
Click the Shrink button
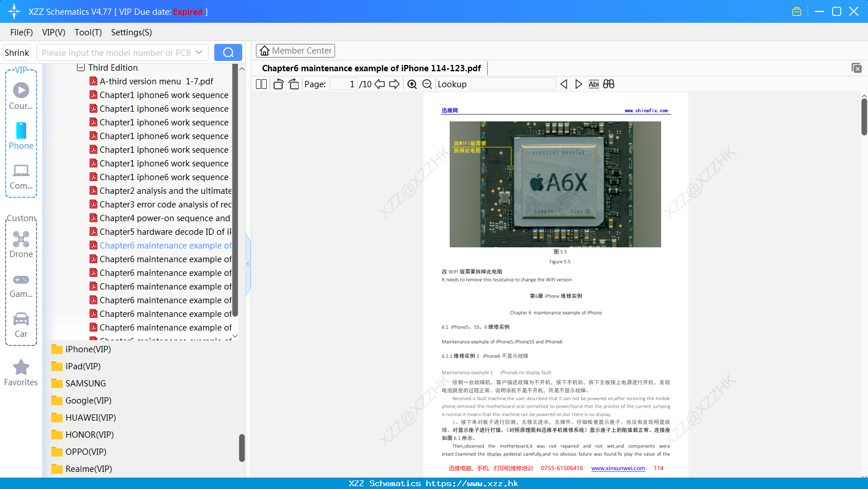[x=17, y=52]
